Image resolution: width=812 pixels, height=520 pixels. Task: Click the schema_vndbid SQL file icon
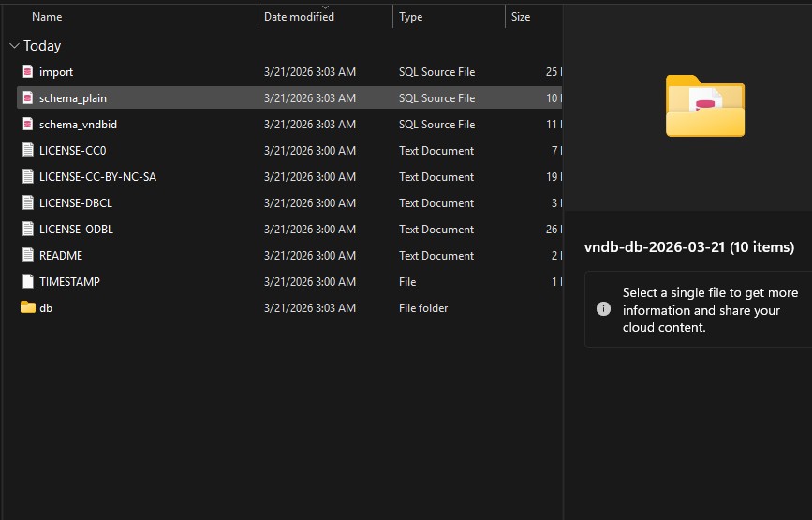click(x=28, y=125)
